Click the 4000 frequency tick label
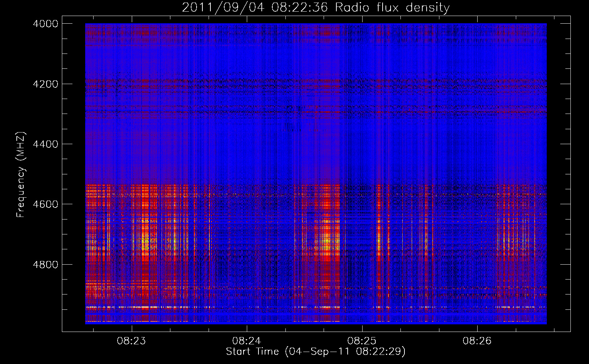 pos(45,24)
